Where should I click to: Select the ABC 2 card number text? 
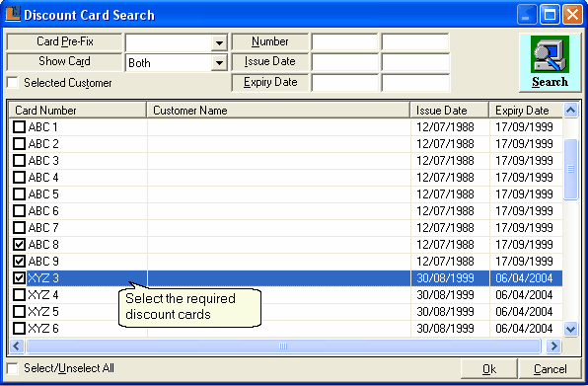pos(43,144)
